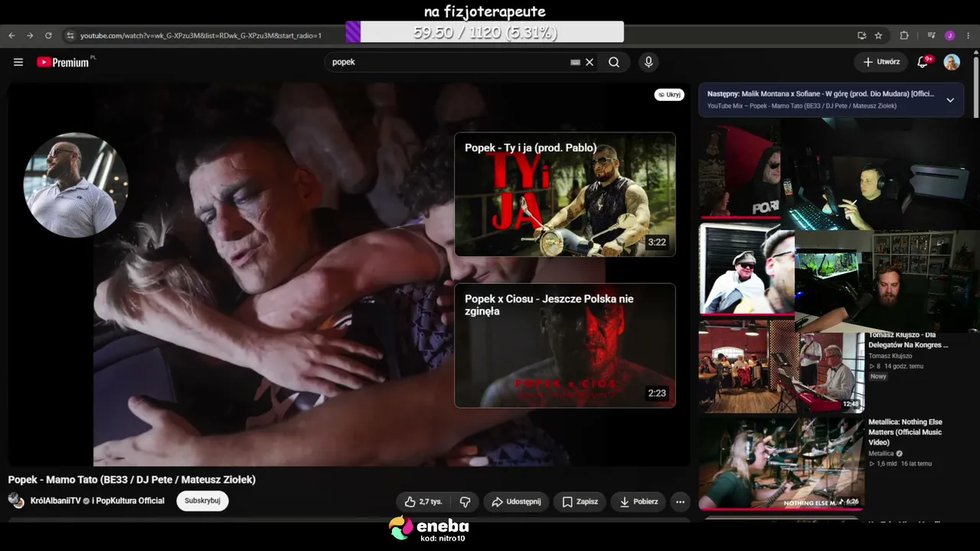The width and height of the screenshot is (980, 551).
Task: Go to YouTube Premium home logo
Action: tap(64, 62)
